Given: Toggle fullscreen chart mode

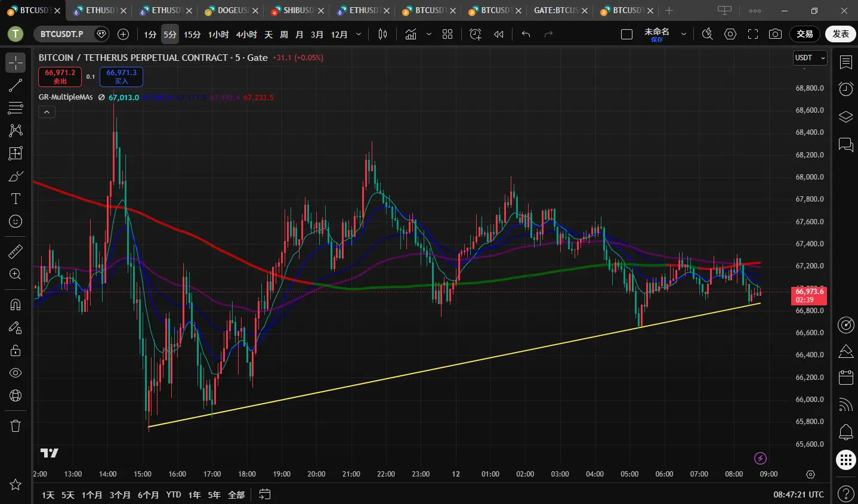Looking at the screenshot, I should click(753, 35).
